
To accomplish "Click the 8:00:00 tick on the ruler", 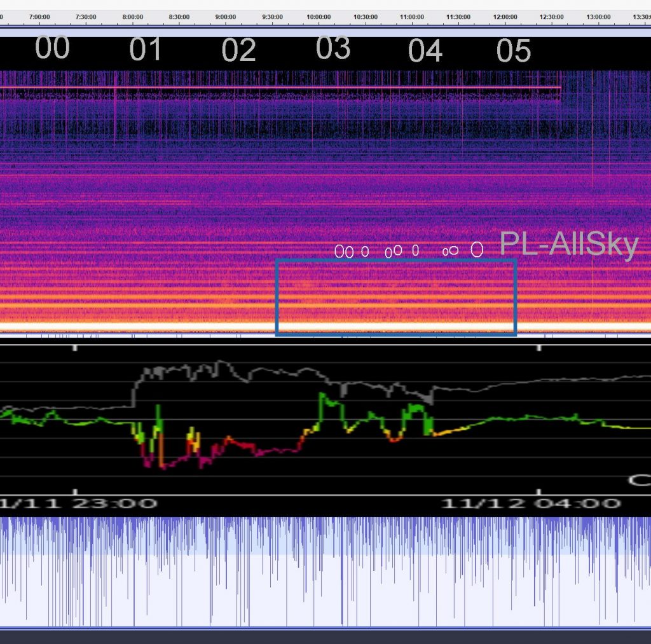I will (x=132, y=17).
